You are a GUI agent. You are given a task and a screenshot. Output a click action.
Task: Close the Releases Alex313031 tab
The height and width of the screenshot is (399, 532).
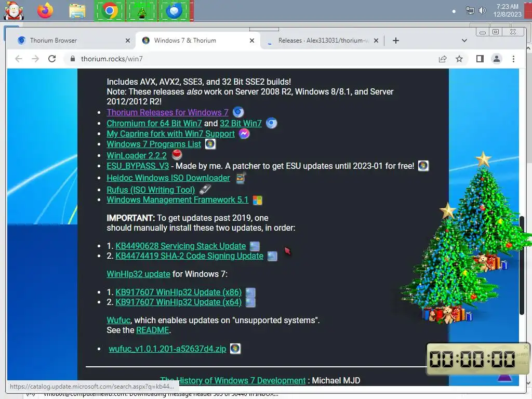(376, 41)
